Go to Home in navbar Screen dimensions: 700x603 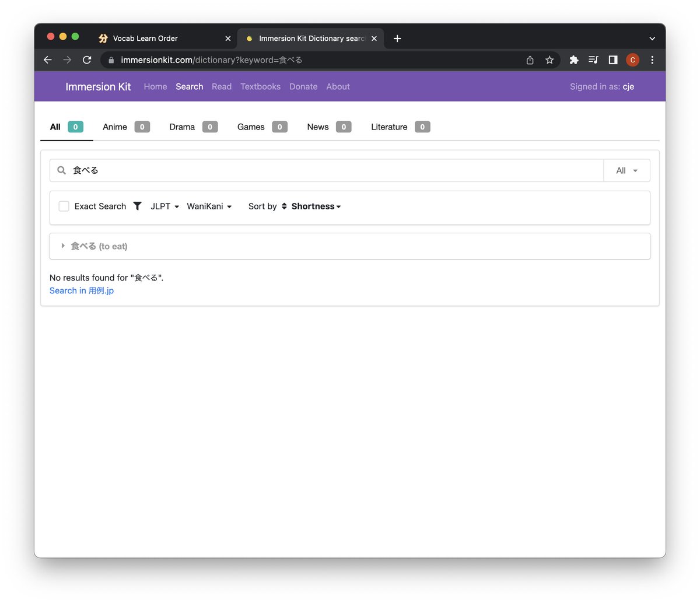(x=155, y=86)
